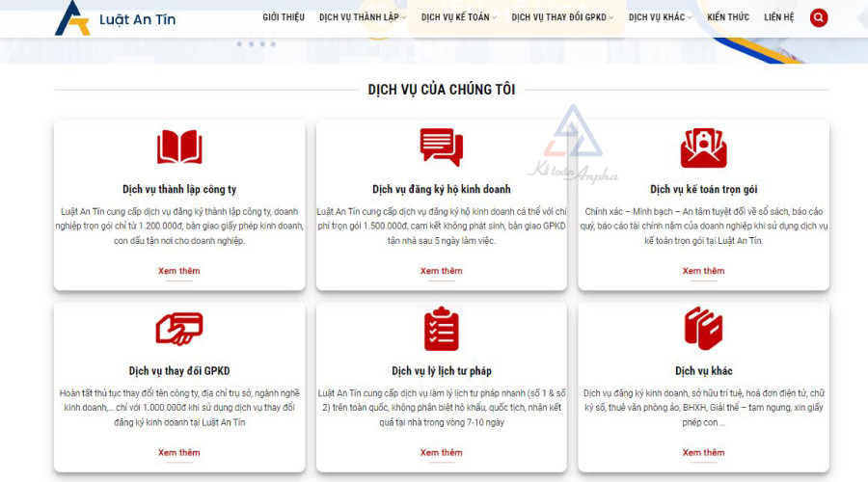Click Xem thêm under kế toán trọn gói
This screenshot has height=482, width=868.
coord(704,271)
